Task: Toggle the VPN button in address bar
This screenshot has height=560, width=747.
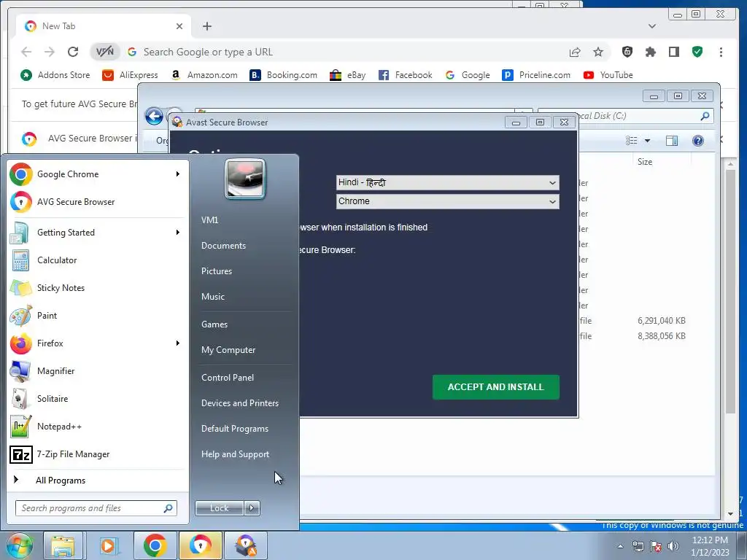Action: 105,52
